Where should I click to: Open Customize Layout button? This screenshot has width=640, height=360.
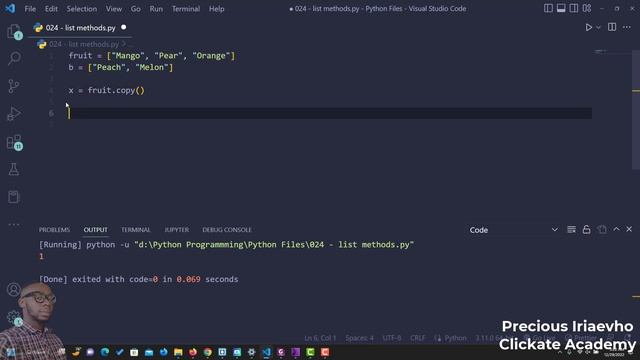tap(587, 8)
